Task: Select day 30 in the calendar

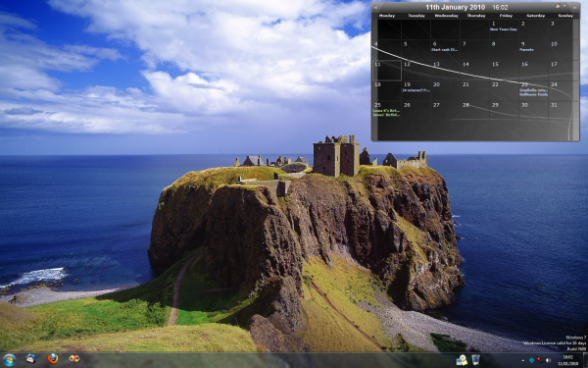Action: [x=534, y=111]
